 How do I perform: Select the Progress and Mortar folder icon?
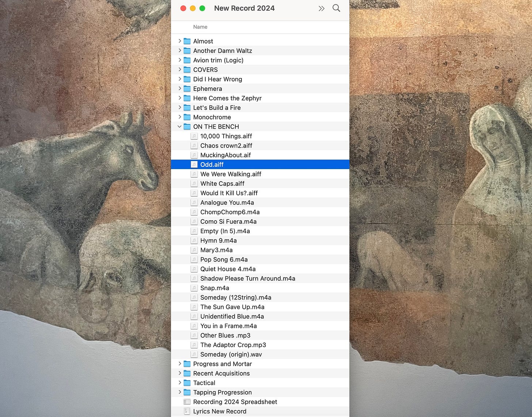[187, 364]
